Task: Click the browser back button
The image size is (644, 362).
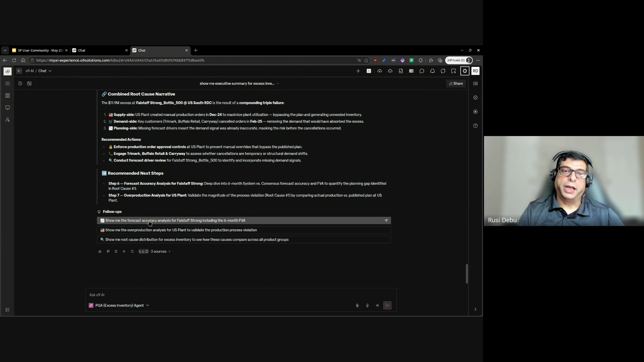Action: 5,60
